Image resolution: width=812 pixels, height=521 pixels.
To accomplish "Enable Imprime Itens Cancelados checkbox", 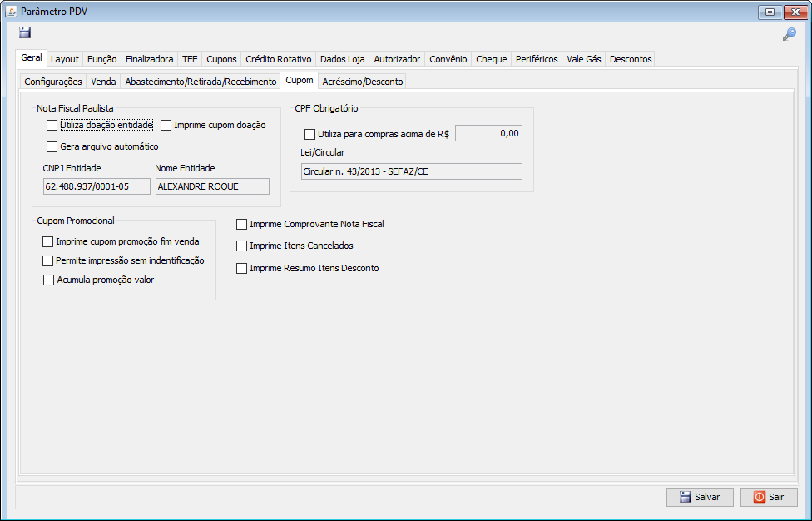I will 242,246.
